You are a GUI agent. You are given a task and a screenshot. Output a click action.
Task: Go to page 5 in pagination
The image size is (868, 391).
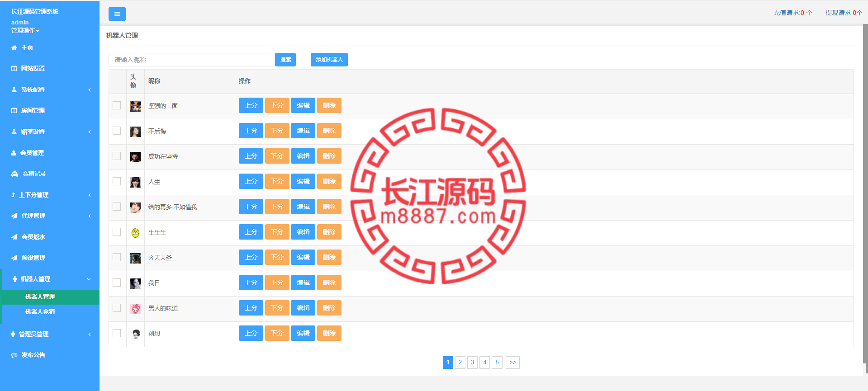(x=497, y=363)
